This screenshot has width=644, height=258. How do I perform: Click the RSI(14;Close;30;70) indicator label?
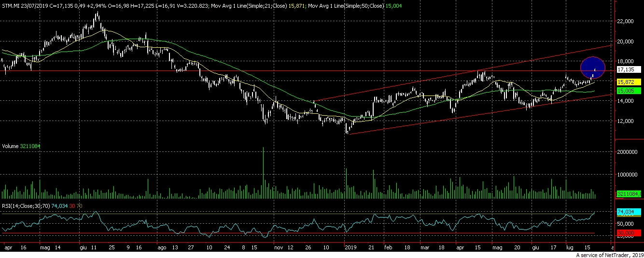tap(26, 206)
